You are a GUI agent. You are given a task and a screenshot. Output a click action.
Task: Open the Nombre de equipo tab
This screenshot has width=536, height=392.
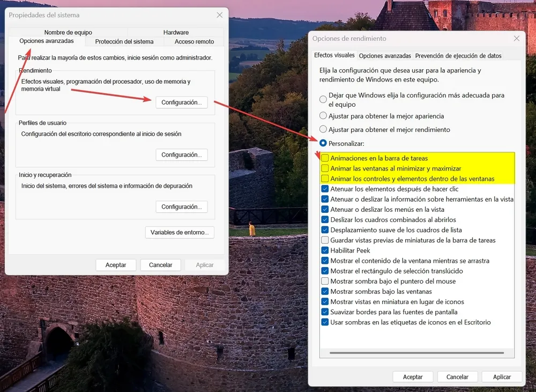tap(68, 32)
